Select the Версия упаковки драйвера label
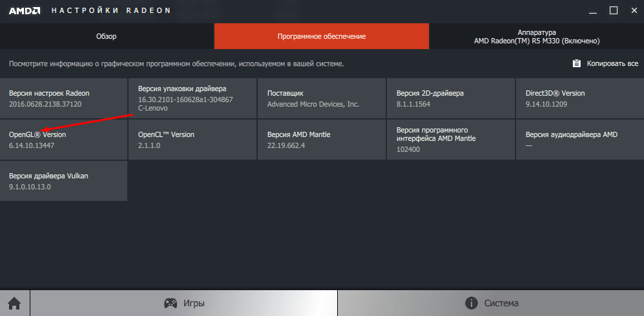 tap(182, 89)
